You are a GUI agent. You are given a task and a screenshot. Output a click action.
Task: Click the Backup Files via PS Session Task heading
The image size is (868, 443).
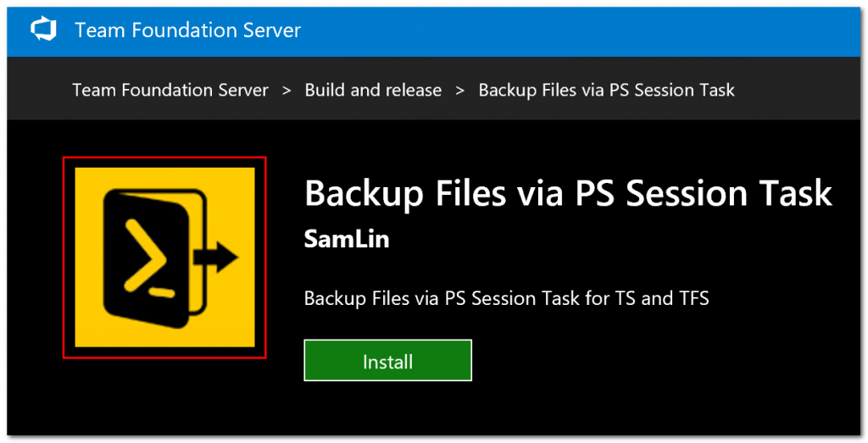[568, 194]
